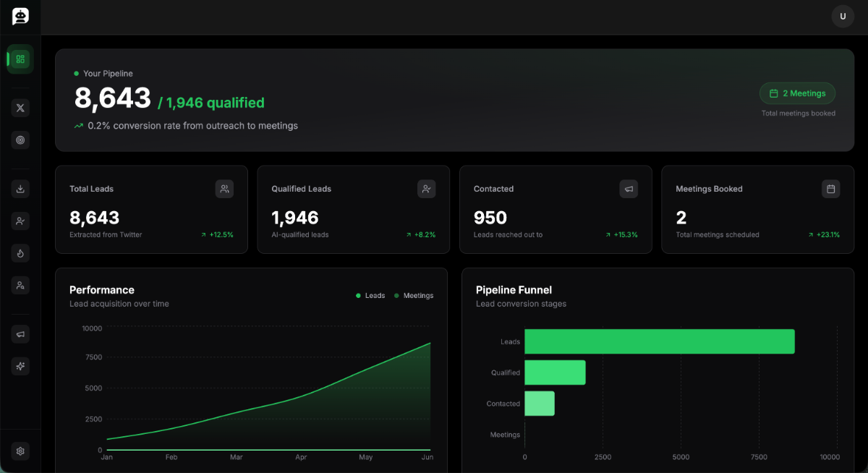Open the user avatar menu
This screenshot has width=868, height=473.
coord(843,17)
